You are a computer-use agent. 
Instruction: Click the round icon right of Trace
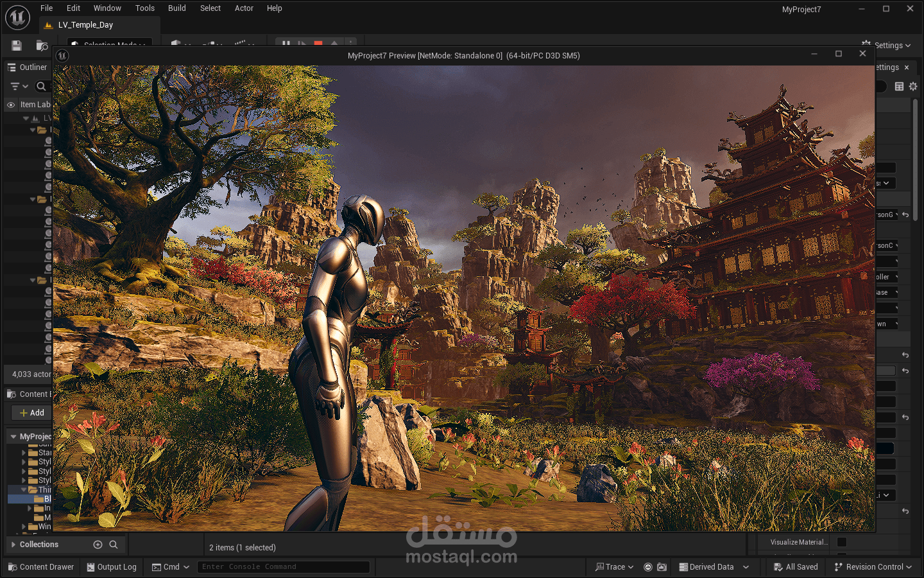(x=648, y=567)
